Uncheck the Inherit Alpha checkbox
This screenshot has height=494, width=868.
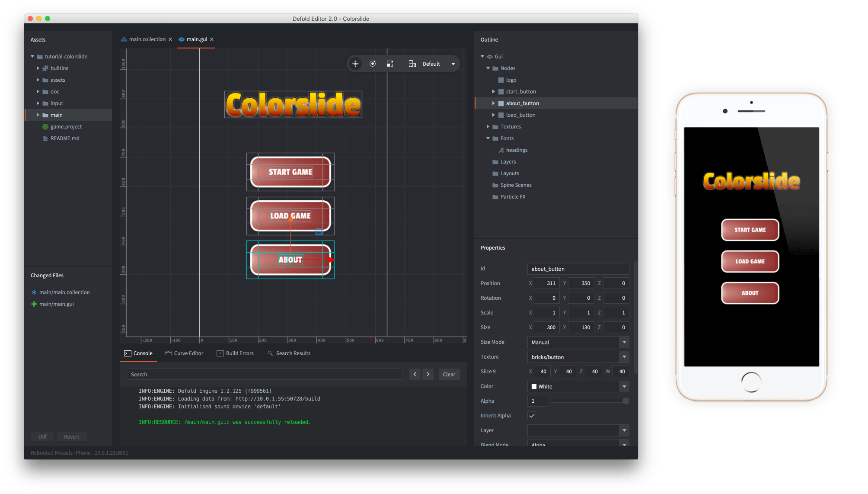pos(532,416)
